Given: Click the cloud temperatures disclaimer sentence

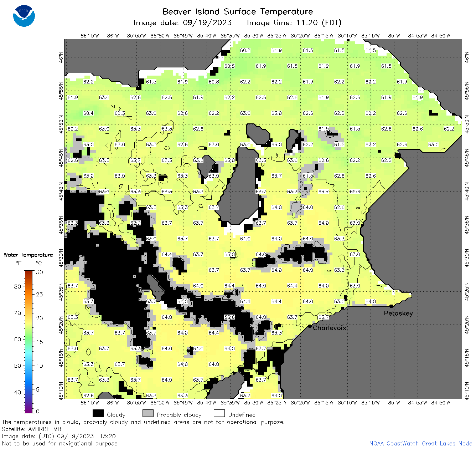Looking at the screenshot, I should (143, 422).
